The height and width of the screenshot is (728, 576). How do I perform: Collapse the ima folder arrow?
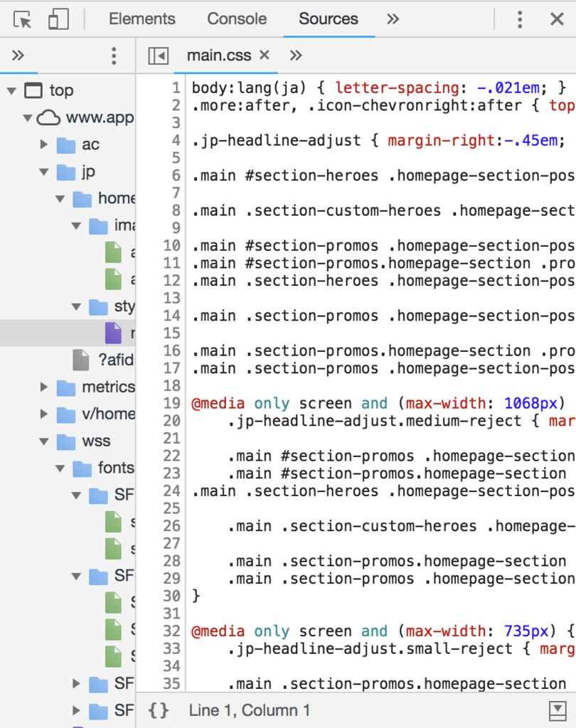coord(77,225)
